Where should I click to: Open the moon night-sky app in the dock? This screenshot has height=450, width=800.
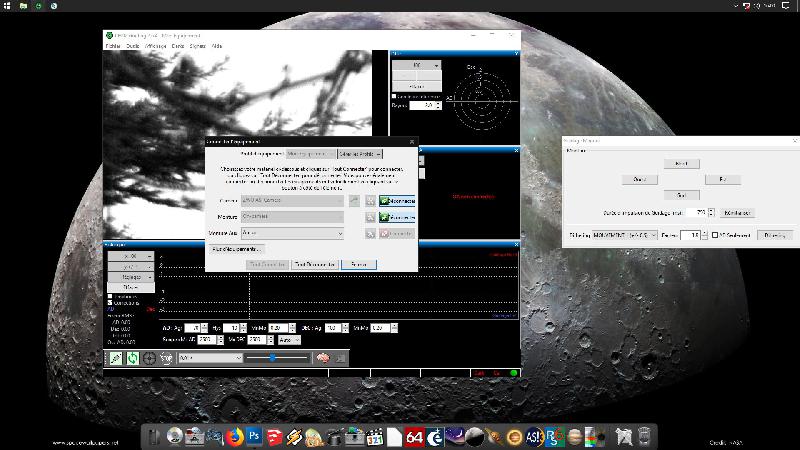tap(454, 437)
